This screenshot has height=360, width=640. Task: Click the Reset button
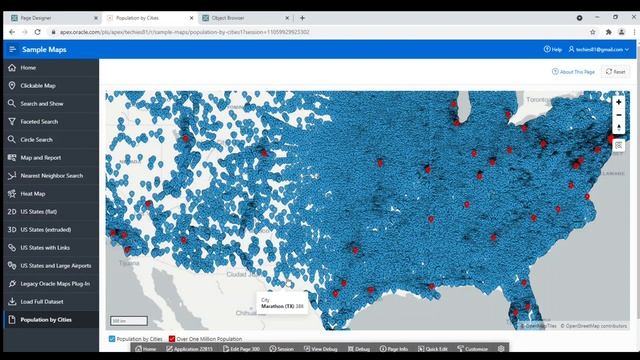[616, 72]
